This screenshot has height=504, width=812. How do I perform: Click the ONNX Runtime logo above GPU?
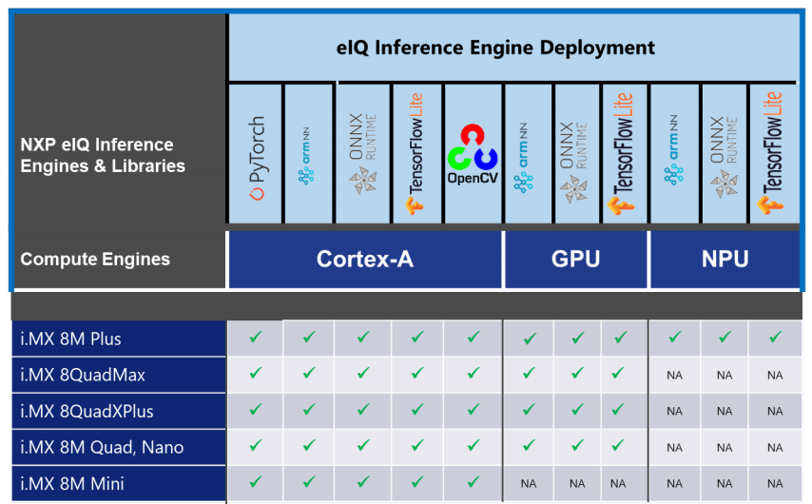tap(573, 162)
